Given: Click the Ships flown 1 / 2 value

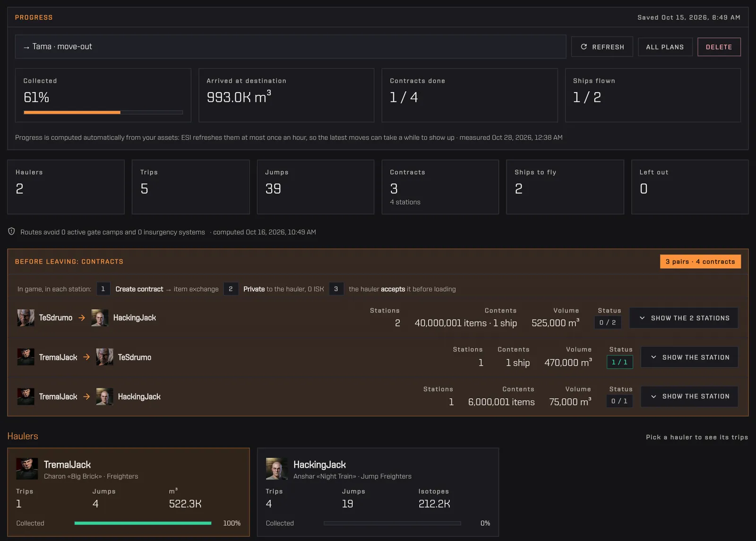Looking at the screenshot, I should pos(587,97).
